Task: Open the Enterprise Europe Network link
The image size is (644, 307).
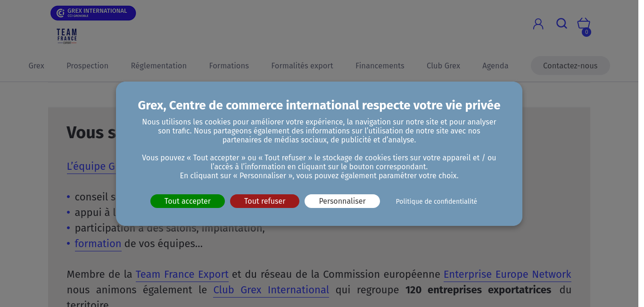Action: [x=507, y=274]
